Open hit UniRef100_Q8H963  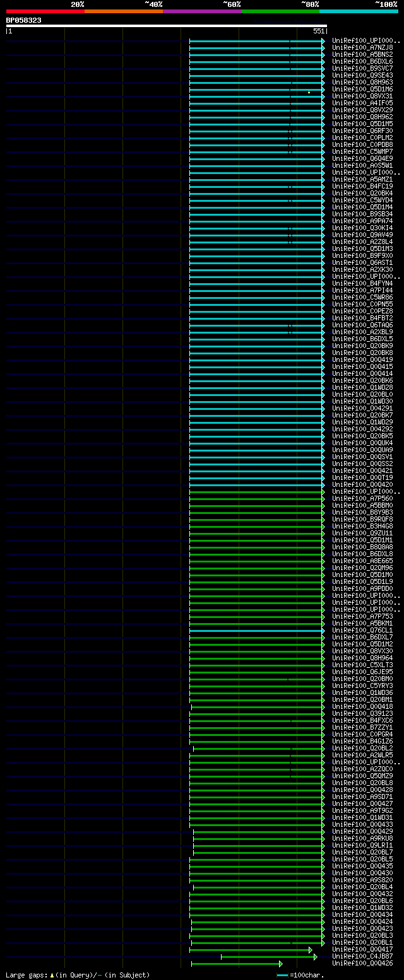(x=362, y=82)
